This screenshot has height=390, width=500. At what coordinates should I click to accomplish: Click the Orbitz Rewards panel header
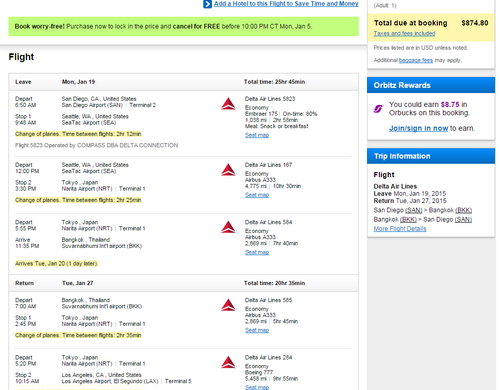pos(431,85)
